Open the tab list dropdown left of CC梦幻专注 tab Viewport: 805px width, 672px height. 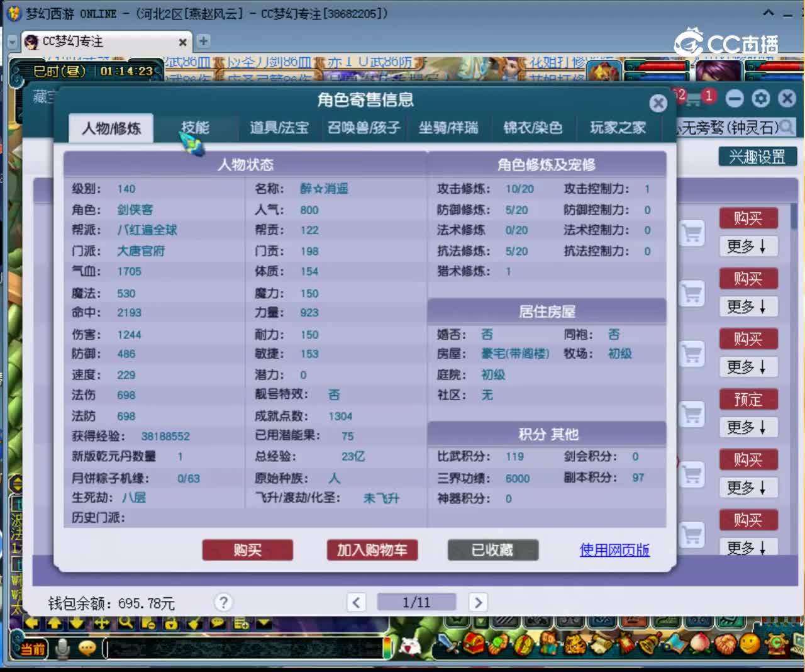pyautogui.click(x=13, y=42)
